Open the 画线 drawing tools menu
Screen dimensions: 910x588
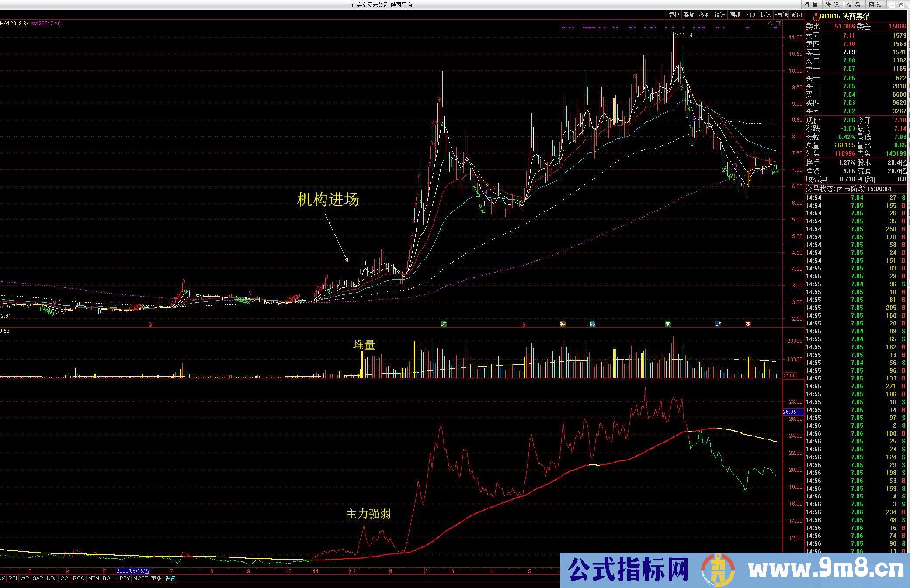coord(735,15)
